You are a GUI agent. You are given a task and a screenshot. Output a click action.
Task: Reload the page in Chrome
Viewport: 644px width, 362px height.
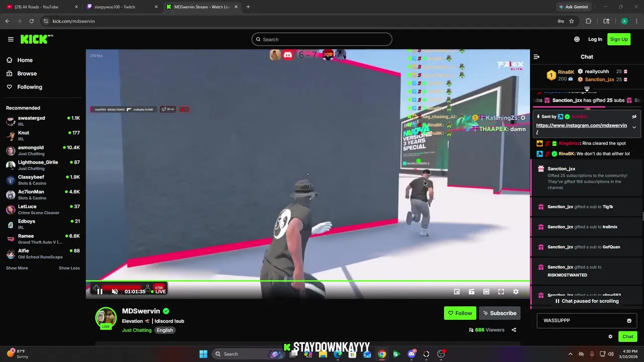click(31, 21)
